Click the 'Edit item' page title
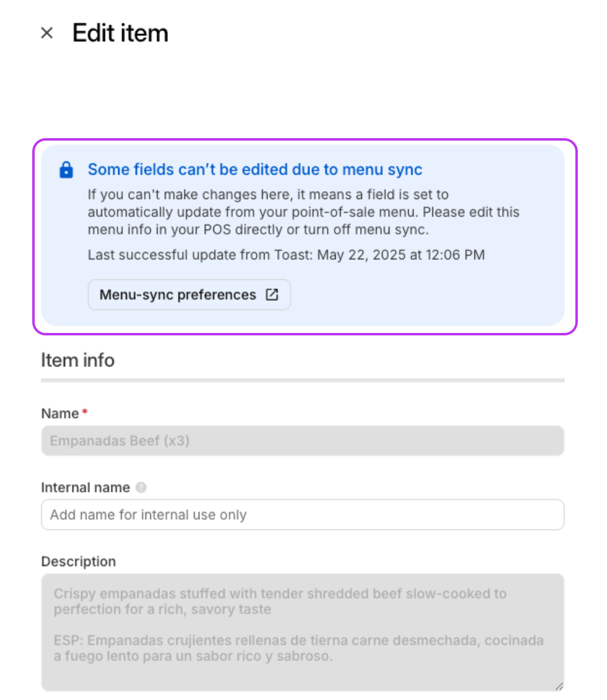This screenshot has height=700, width=607. click(x=120, y=33)
